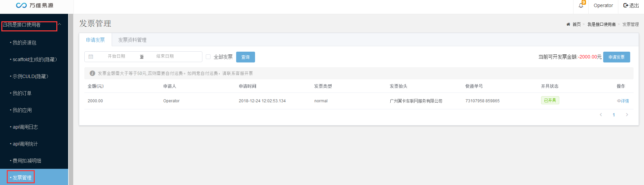Click 首页 breadcrumb link
The height and width of the screenshot is (185, 644).
(577, 24)
